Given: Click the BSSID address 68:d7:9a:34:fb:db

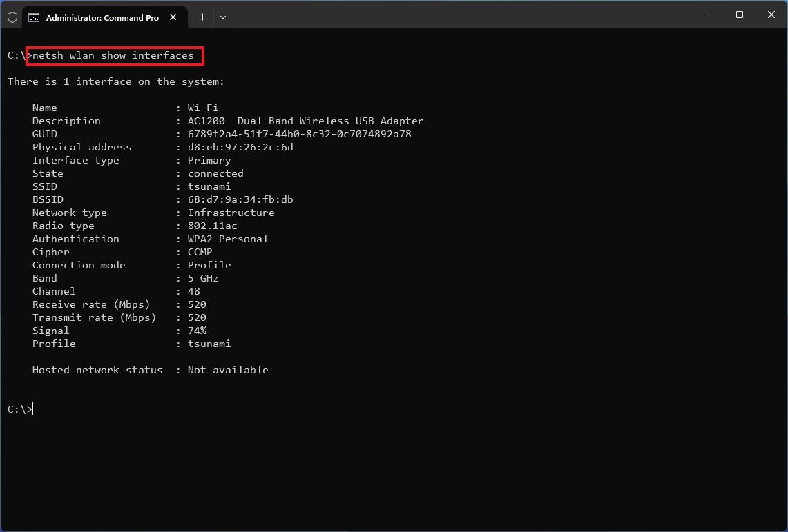Looking at the screenshot, I should point(240,199).
